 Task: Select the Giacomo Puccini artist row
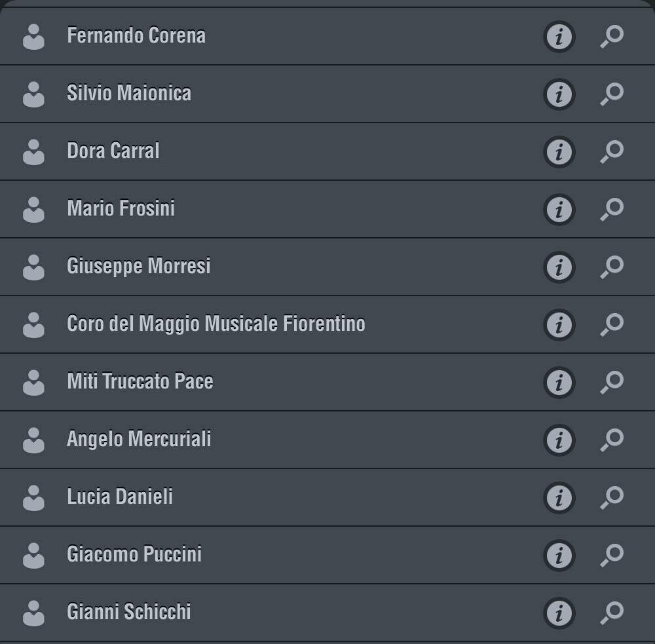click(327, 556)
